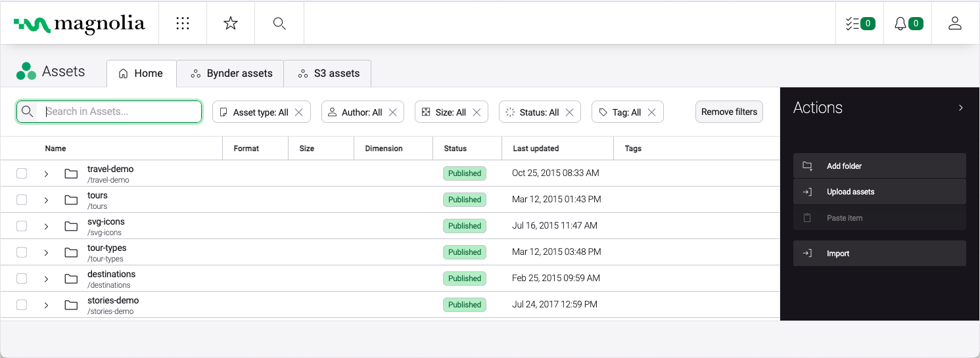
Task: Click the favorites star icon
Action: [231, 24]
